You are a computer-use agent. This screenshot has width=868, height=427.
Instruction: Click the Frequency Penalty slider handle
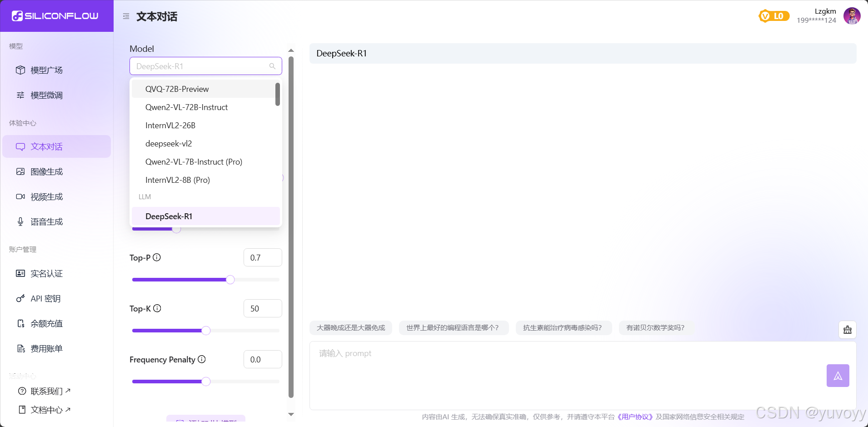(x=206, y=382)
